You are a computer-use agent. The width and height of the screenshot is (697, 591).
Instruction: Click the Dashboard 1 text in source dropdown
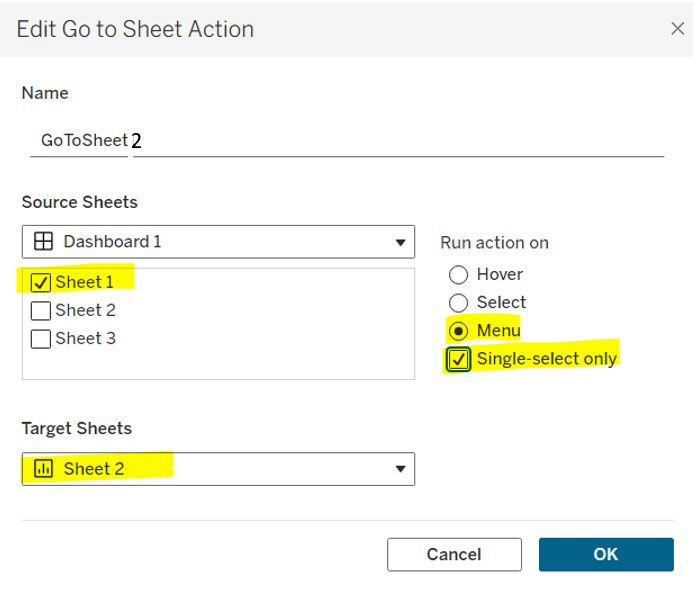pos(112,241)
